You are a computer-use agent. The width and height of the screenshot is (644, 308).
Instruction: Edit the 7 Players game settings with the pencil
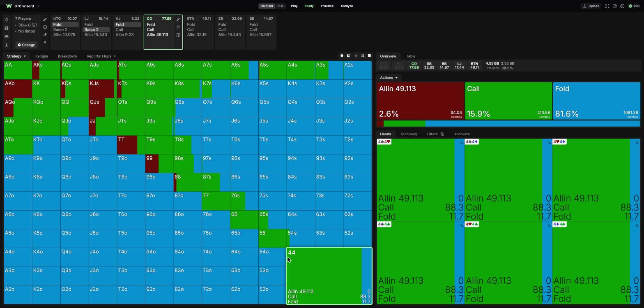click(x=45, y=19)
